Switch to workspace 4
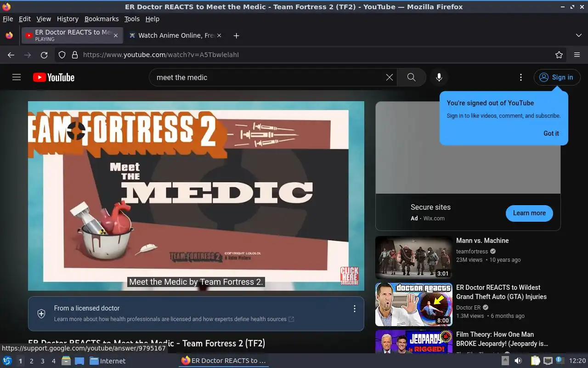Screen dimensions: 588x368 click(x=53, y=361)
